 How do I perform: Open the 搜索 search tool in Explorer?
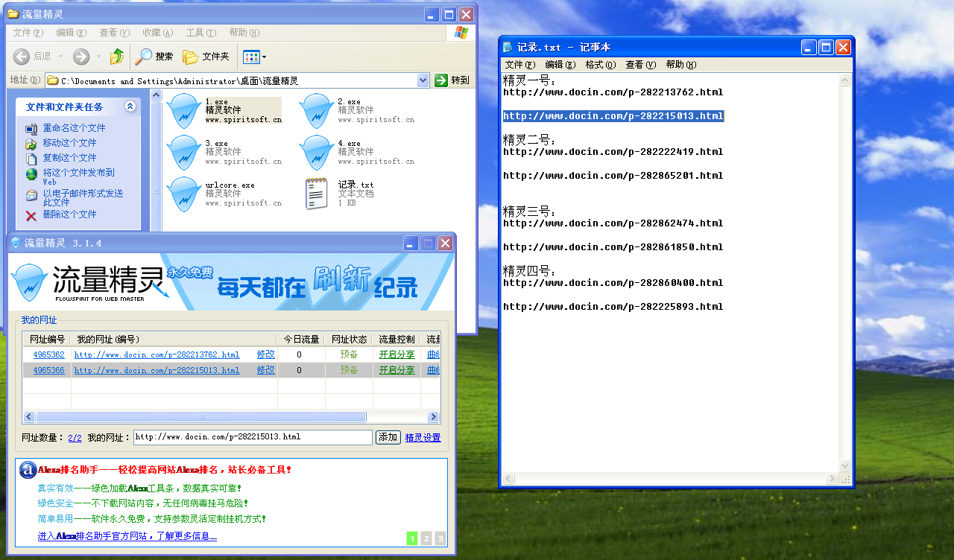[x=154, y=57]
